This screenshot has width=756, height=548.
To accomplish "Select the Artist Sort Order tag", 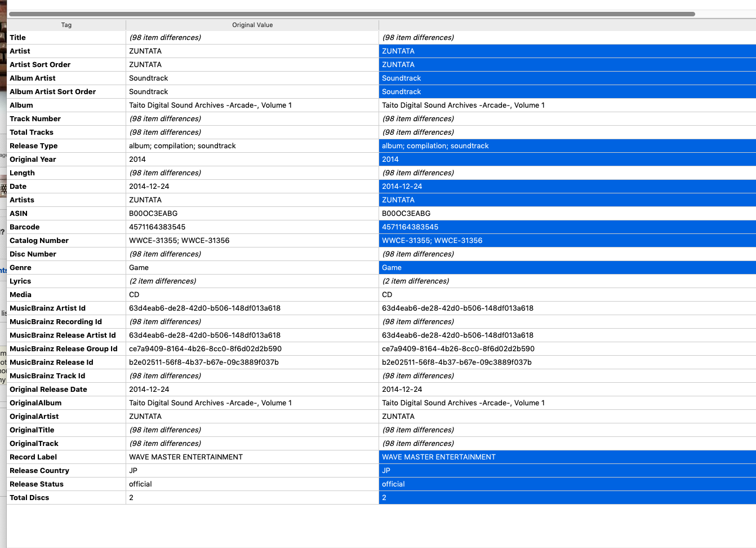I will pyautogui.click(x=40, y=65).
